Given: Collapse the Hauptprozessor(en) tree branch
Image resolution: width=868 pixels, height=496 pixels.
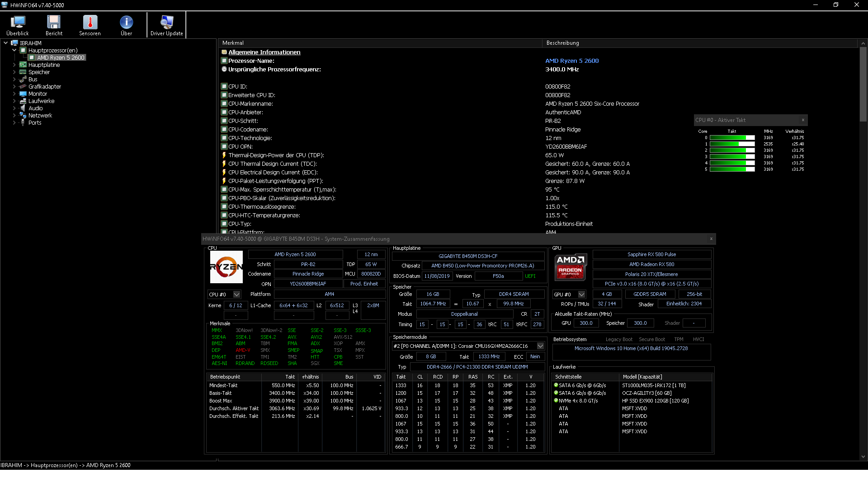Looking at the screenshot, I should 14,51.
